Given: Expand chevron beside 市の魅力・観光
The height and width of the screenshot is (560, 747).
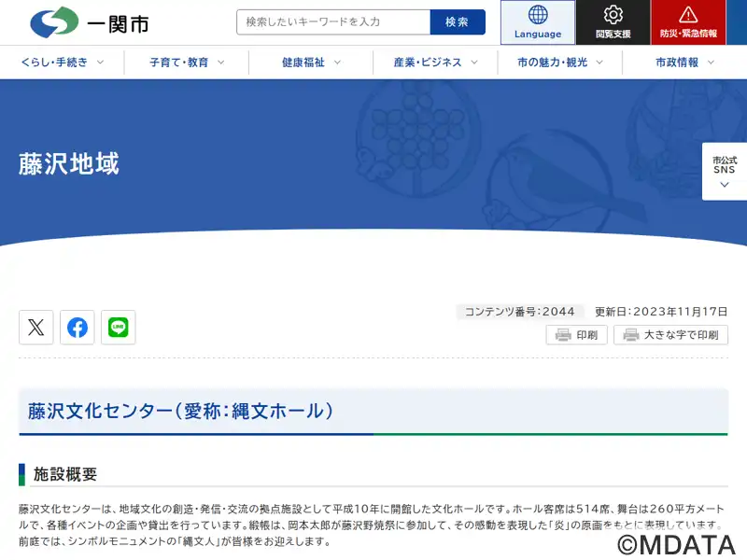Looking at the screenshot, I should 599,62.
